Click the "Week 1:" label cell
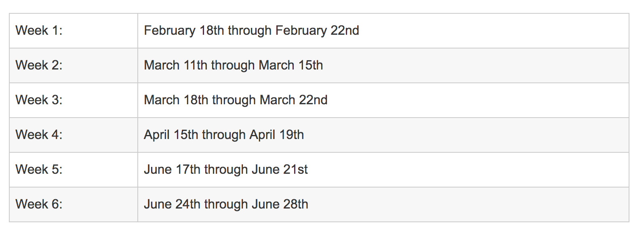 (x=39, y=31)
